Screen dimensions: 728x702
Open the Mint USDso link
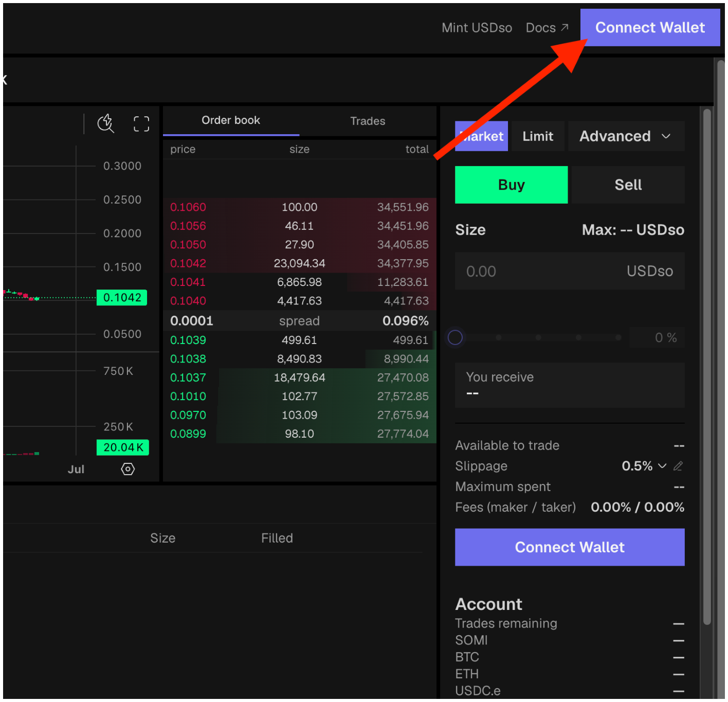click(477, 28)
